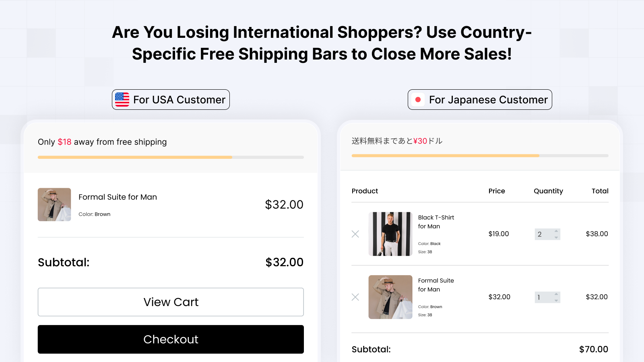Remove the Black T-Shirt using its X icon
This screenshot has height=362, width=644.
tap(355, 234)
